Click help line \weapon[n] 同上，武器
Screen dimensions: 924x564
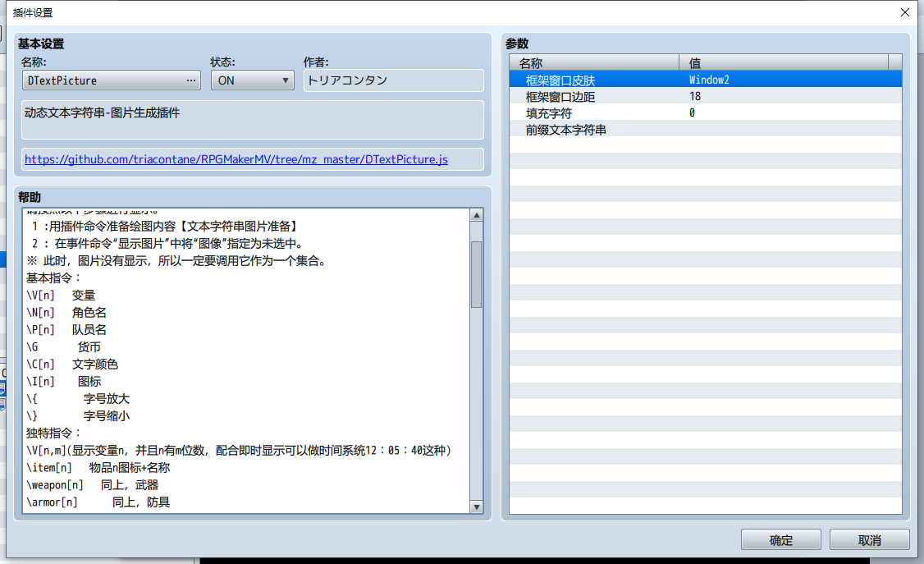[93, 485]
